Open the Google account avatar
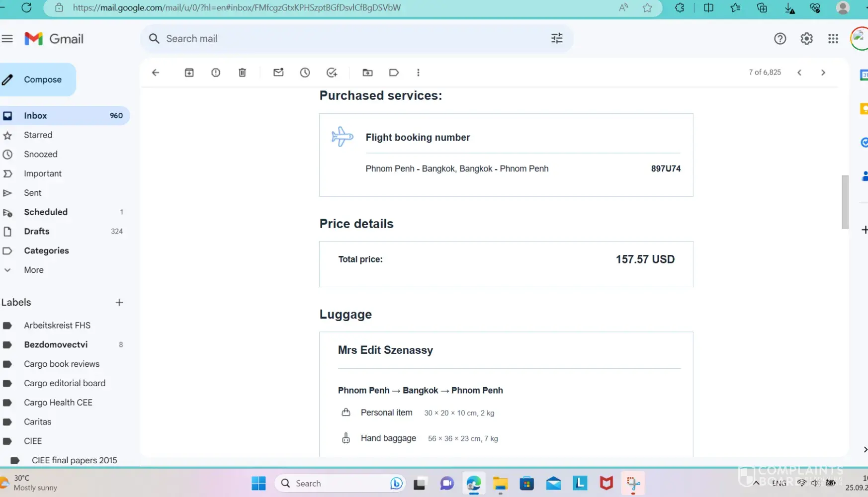The height and width of the screenshot is (497, 868). point(860,39)
